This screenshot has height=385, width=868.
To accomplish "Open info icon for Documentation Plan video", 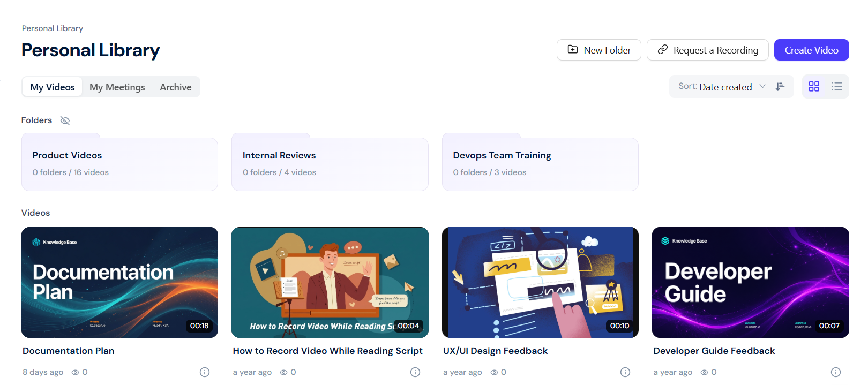I will (205, 372).
